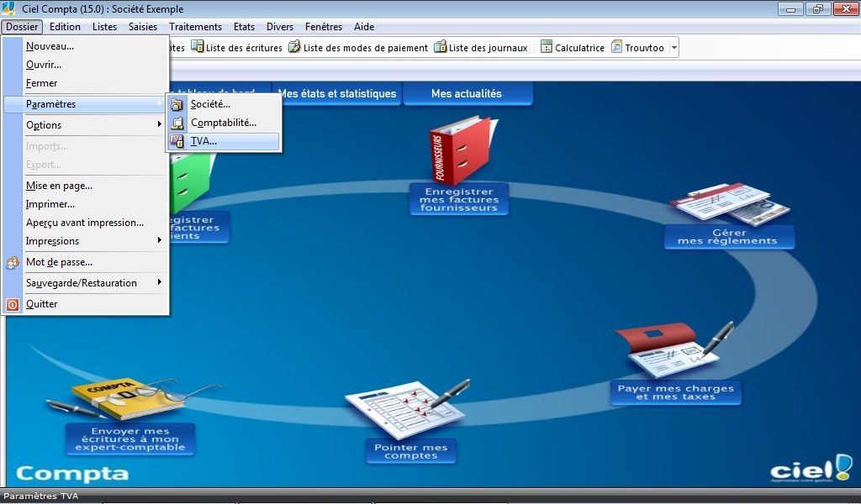Expand the Sauvegarde/Restauration submenu

87,283
